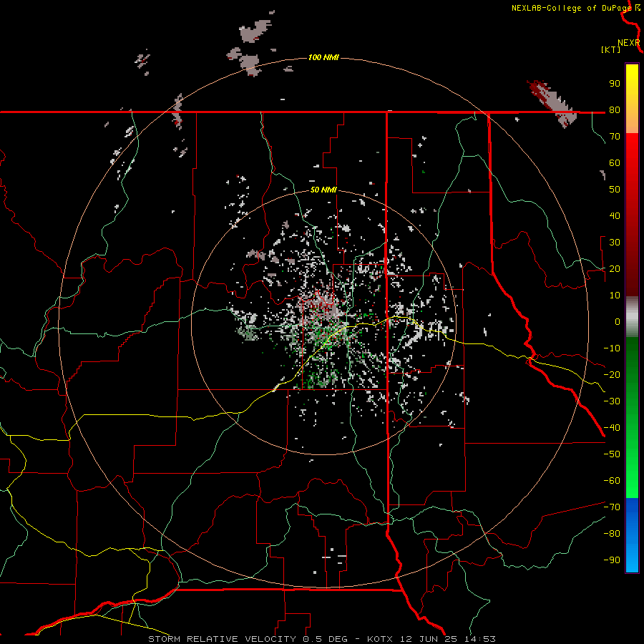This screenshot has width=644, height=644.
Task: Click the NEXR label above the color bar
Action: coord(628,43)
